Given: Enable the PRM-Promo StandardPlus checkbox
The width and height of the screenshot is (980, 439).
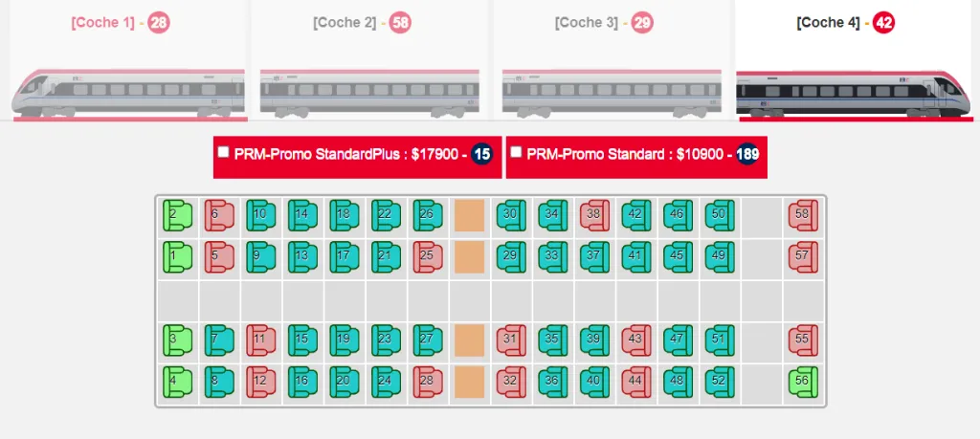Looking at the screenshot, I should [224, 152].
